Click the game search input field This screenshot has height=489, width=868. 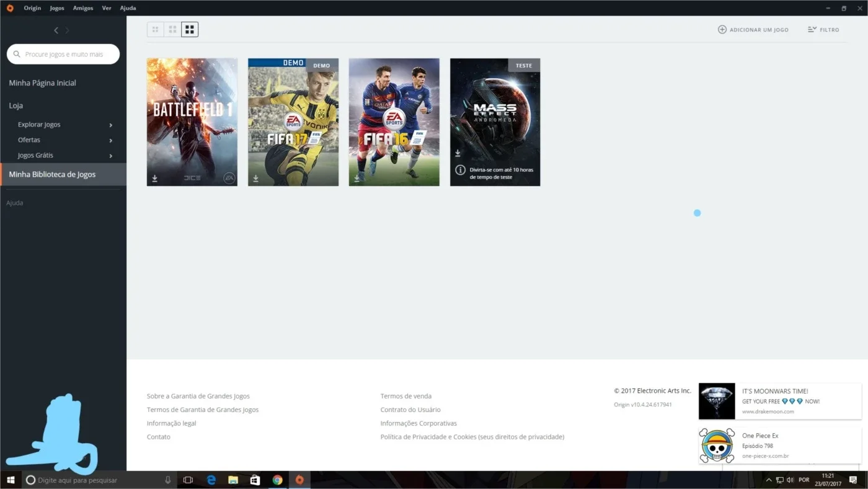63,54
